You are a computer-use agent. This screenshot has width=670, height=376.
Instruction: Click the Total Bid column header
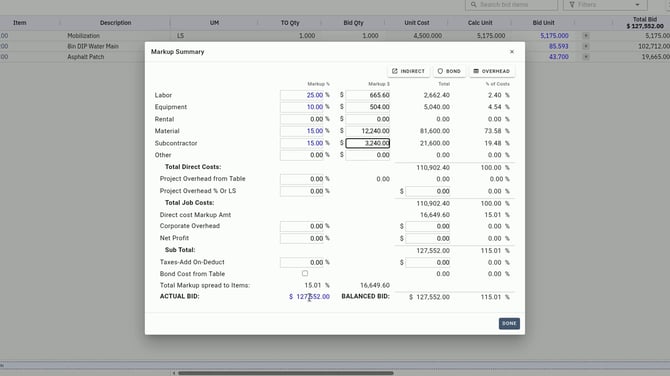coord(645,23)
